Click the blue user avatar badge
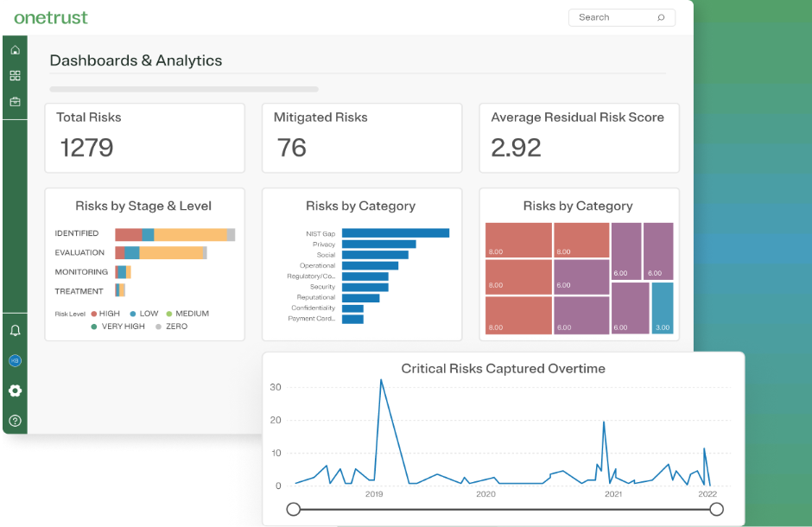The height and width of the screenshot is (527, 812). pyautogui.click(x=15, y=360)
